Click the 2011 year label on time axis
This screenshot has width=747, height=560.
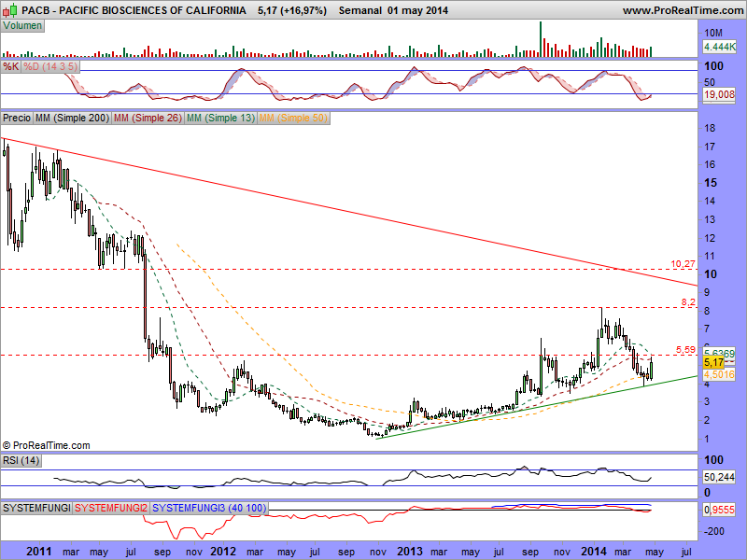(38, 552)
